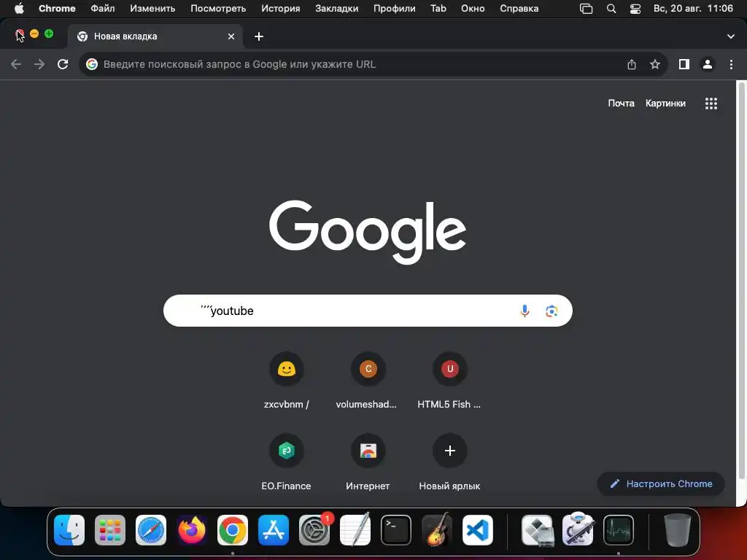
Task: Open Activity Monitor from the Dock
Action: [619, 530]
